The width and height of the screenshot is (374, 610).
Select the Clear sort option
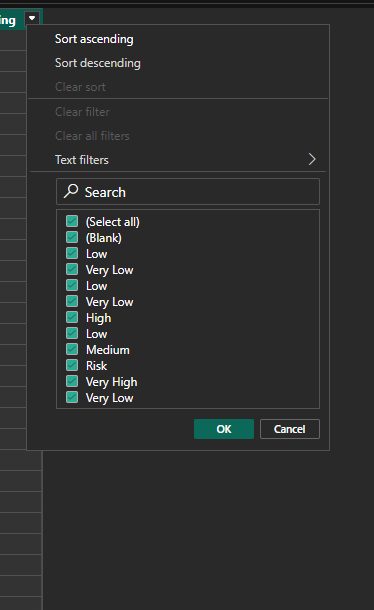[80, 87]
